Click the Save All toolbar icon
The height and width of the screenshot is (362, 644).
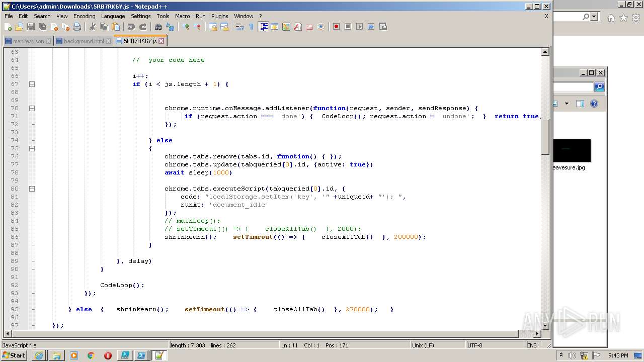(x=42, y=27)
